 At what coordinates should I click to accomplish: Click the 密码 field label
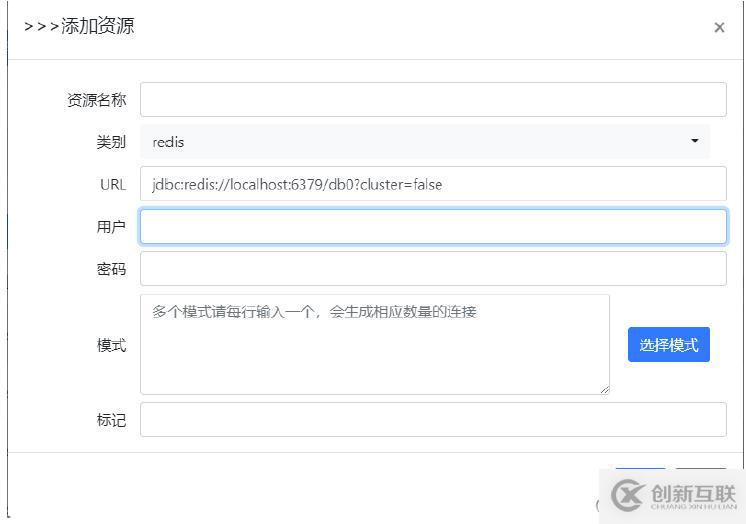pyautogui.click(x=111, y=269)
